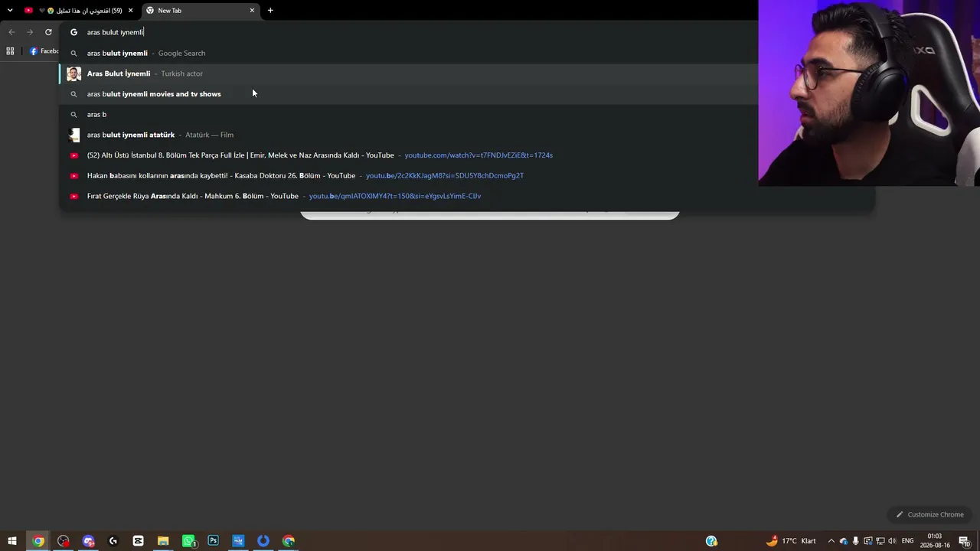Click the OneDrive cloud tray icon

click(x=844, y=541)
